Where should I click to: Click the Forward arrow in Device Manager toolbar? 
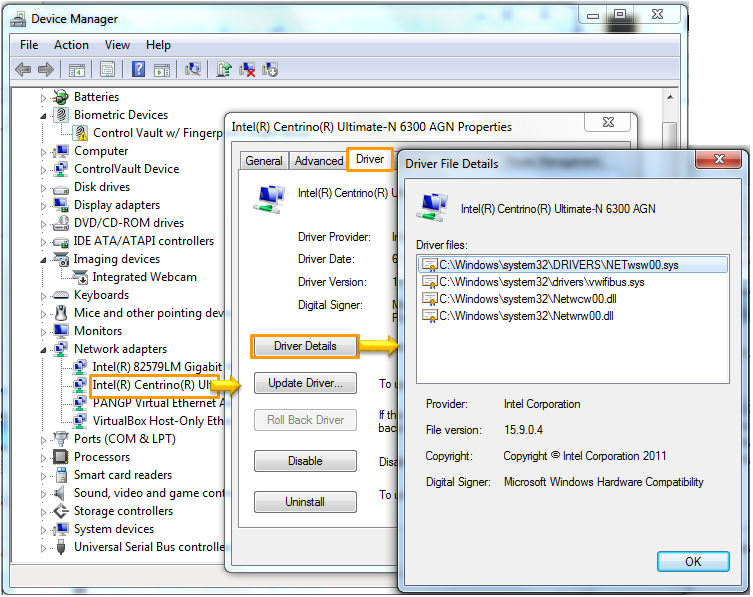tap(46, 70)
